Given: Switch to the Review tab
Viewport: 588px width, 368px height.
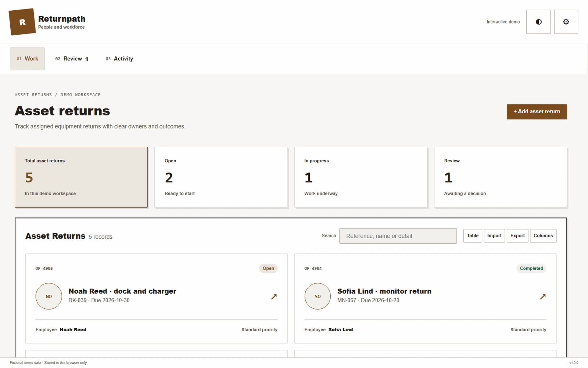Looking at the screenshot, I should coord(72,59).
